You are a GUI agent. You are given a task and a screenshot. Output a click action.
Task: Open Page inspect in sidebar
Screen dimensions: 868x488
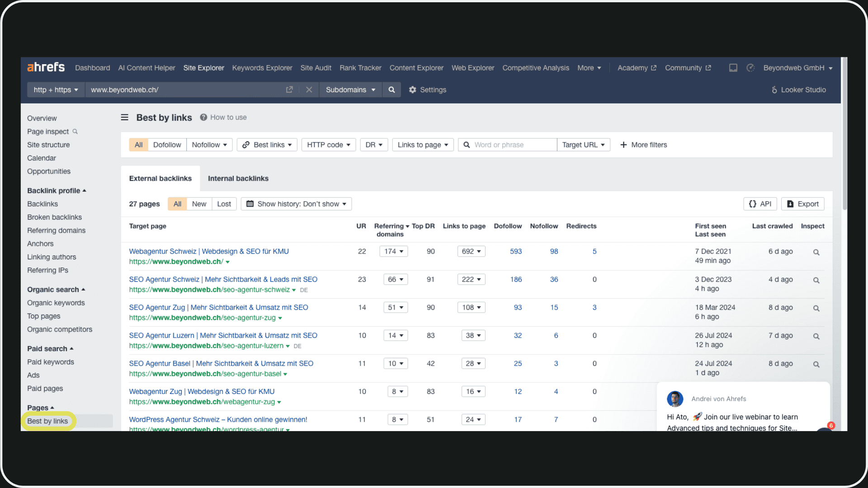(52, 131)
